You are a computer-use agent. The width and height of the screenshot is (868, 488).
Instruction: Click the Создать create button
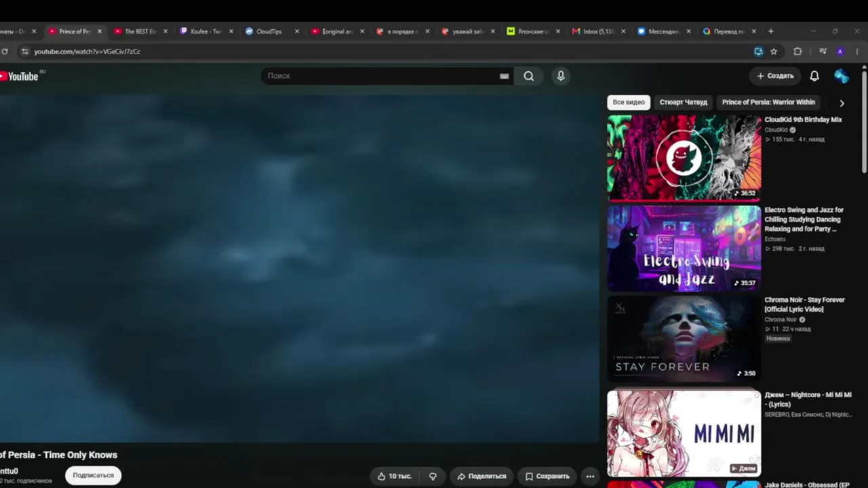click(775, 76)
